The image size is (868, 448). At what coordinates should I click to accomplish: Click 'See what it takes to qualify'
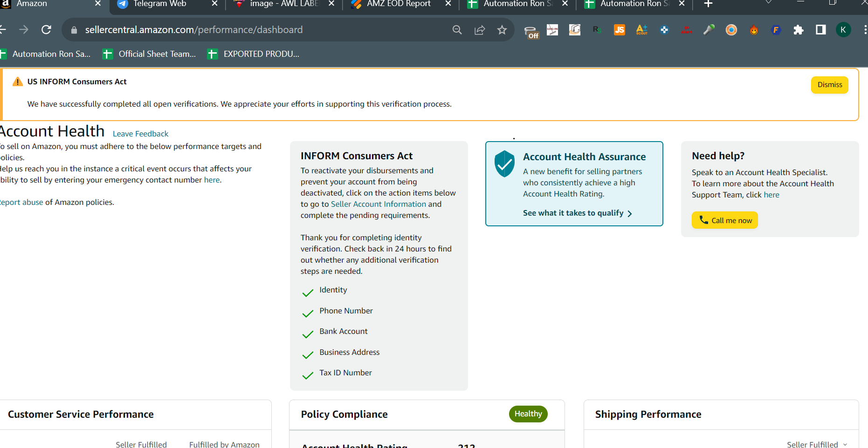(x=573, y=213)
